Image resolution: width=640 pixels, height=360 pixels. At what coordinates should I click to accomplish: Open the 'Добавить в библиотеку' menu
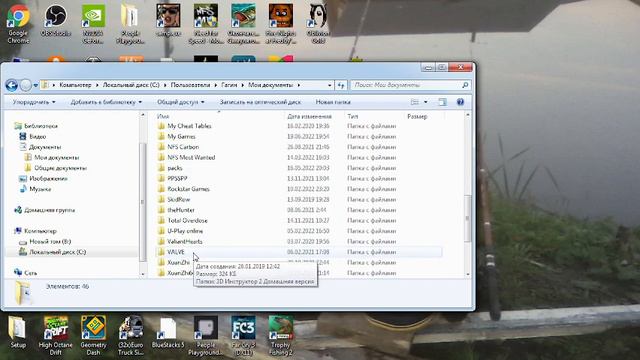pyautogui.click(x=106, y=102)
